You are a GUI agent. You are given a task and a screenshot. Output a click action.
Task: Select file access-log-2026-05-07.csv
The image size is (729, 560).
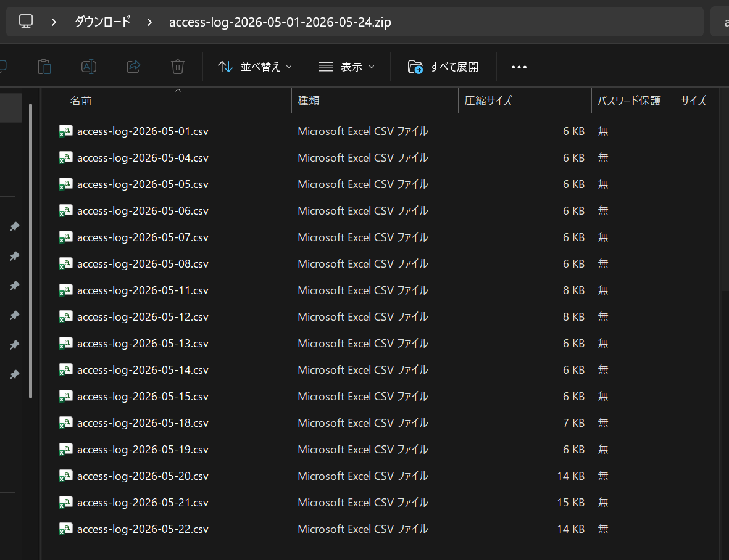[x=143, y=237]
